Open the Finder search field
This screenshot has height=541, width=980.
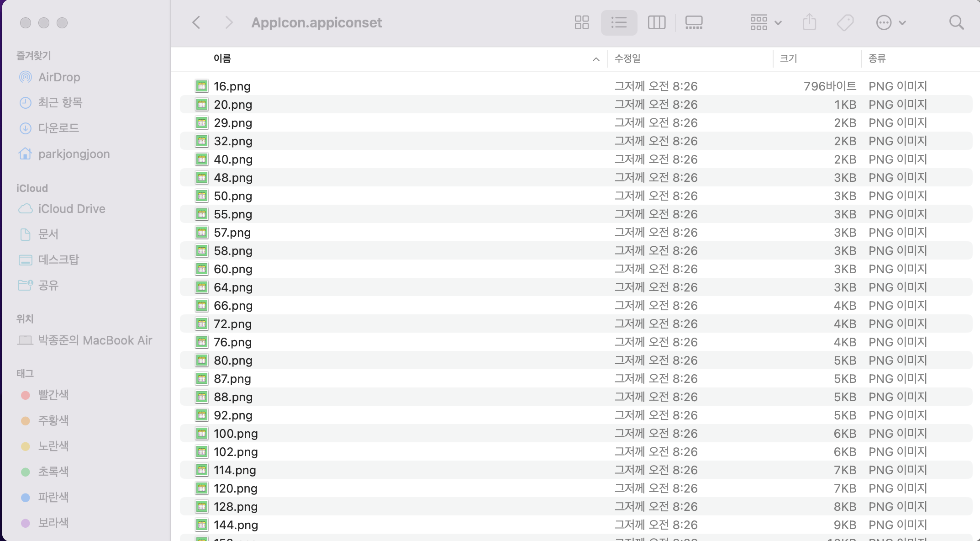[956, 22]
